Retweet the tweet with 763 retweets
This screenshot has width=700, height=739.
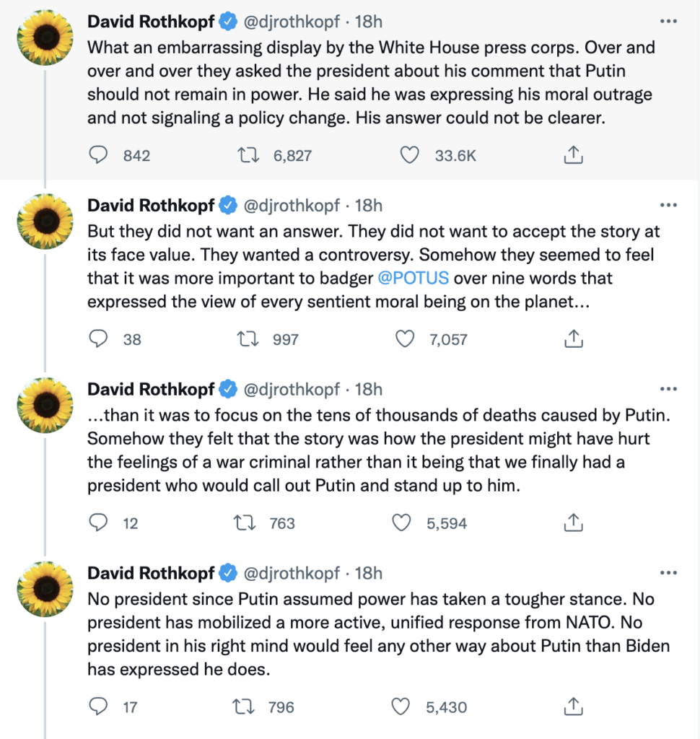(x=245, y=522)
